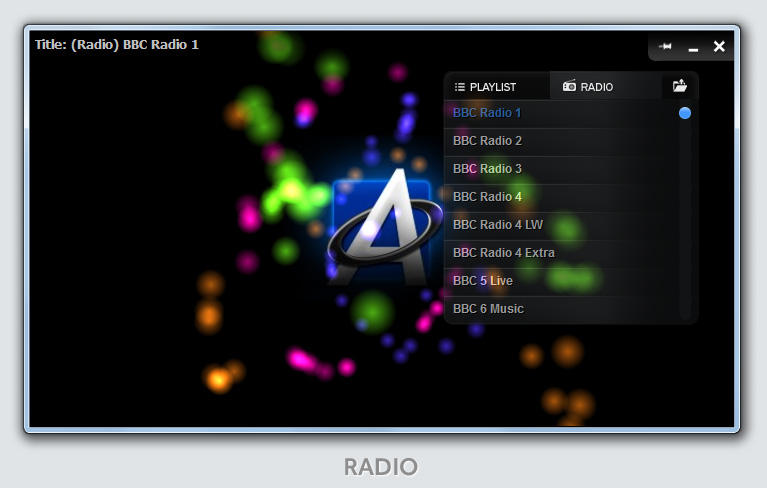Play the BBC Radio 2 station
The image size is (767, 488).
click(561, 141)
